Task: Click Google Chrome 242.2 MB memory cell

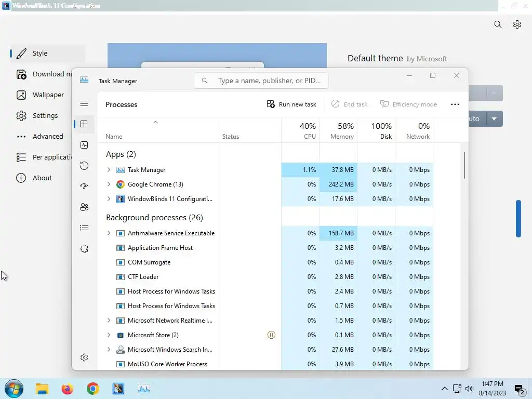Action: click(x=338, y=184)
